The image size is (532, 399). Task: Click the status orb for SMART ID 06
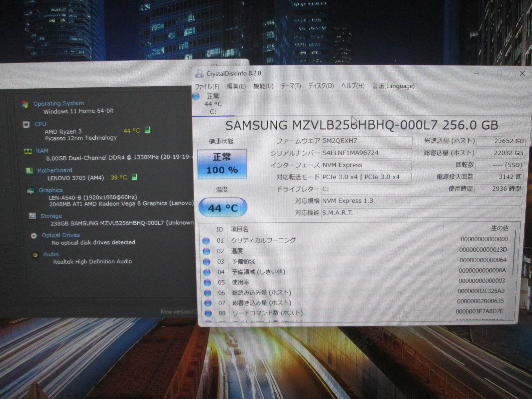click(x=207, y=293)
